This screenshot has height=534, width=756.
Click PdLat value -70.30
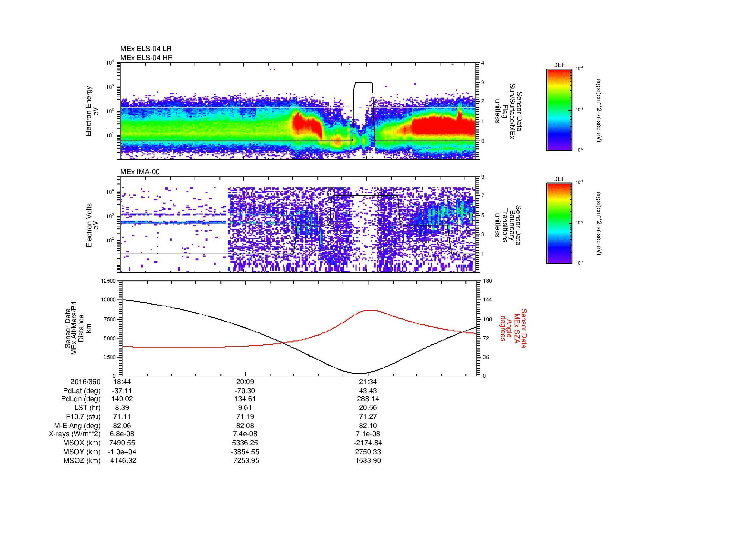point(245,391)
